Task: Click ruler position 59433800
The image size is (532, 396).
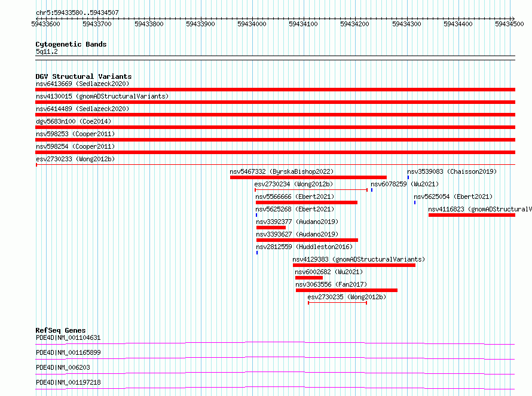Action: 149,24
